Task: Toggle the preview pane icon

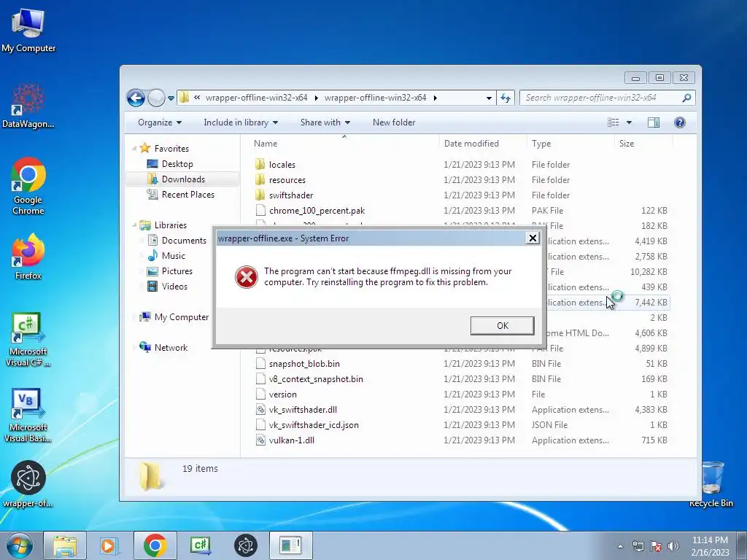Action: (x=653, y=122)
